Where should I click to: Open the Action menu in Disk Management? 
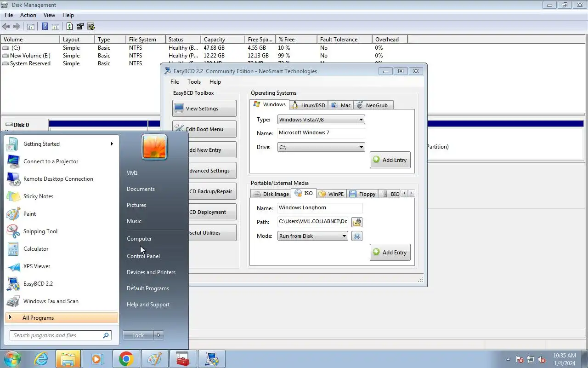(x=28, y=15)
